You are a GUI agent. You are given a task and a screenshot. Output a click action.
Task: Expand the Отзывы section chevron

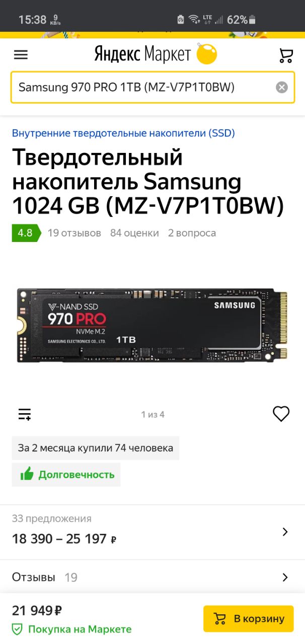pos(285,577)
